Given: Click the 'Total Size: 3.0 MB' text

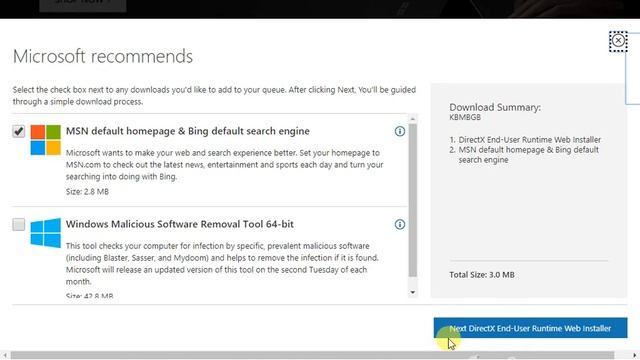Looking at the screenshot, I should tap(482, 275).
